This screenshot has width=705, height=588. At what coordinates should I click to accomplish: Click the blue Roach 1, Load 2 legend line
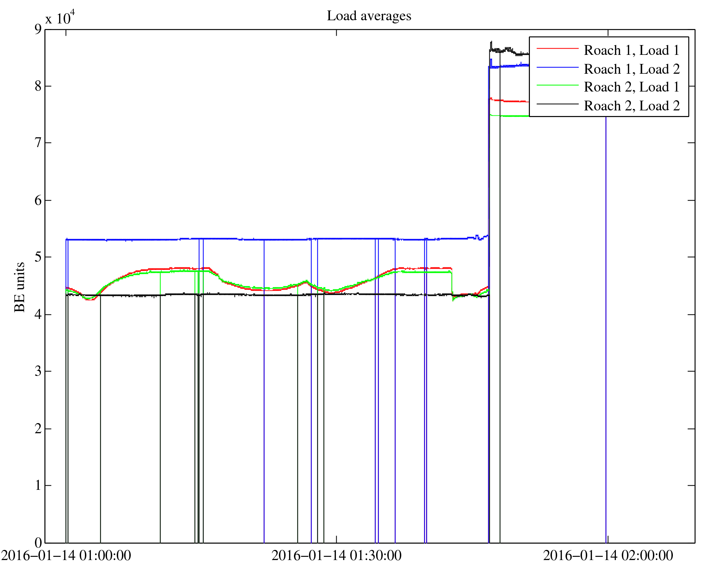point(557,67)
